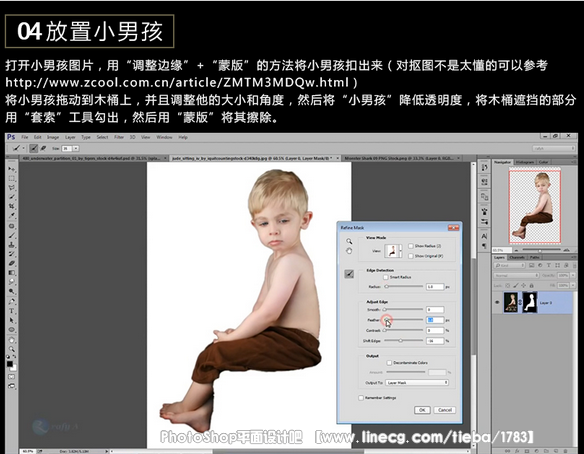Select the Crop tool

tap(12, 206)
